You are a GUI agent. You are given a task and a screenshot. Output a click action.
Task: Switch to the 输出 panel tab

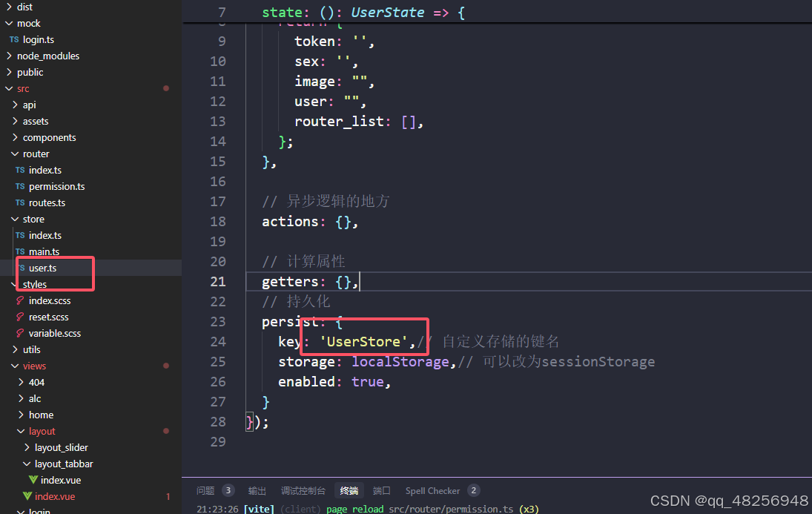257,490
